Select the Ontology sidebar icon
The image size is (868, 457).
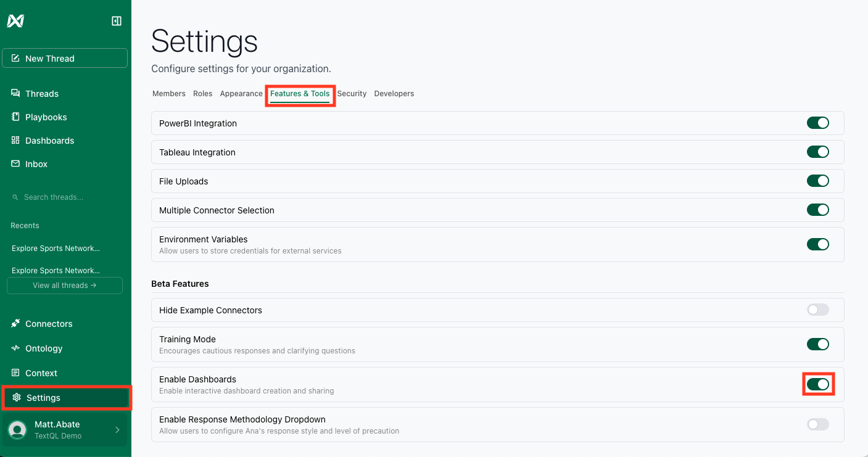pos(44,348)
